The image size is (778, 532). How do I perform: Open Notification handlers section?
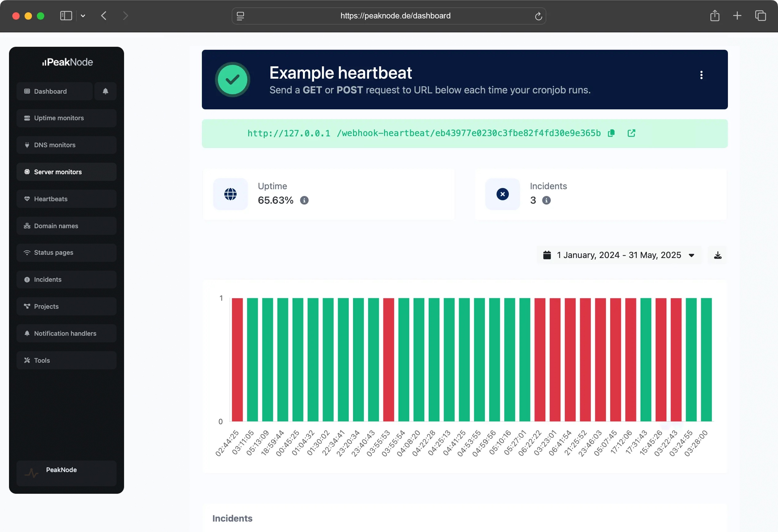pos(66,333)
